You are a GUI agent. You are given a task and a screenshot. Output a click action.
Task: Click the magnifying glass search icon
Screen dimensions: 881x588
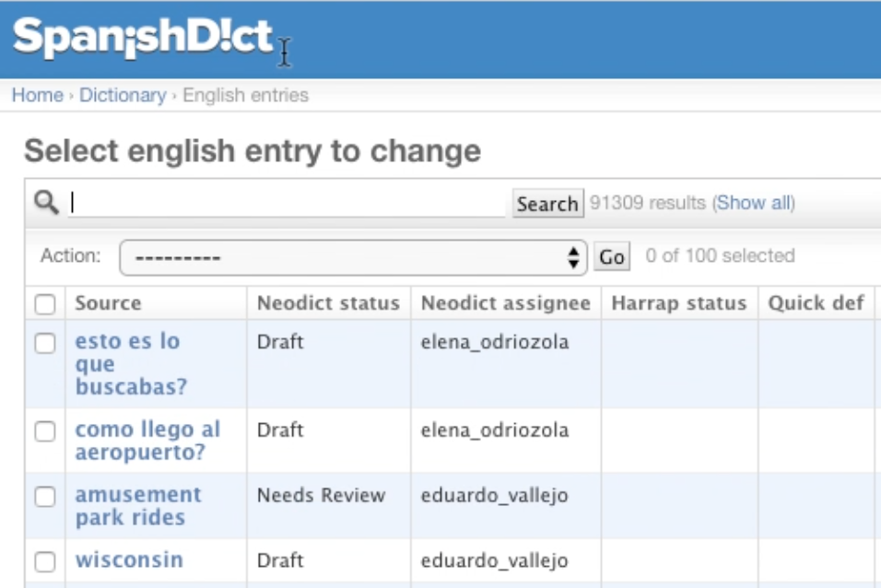tap(45, 202)
